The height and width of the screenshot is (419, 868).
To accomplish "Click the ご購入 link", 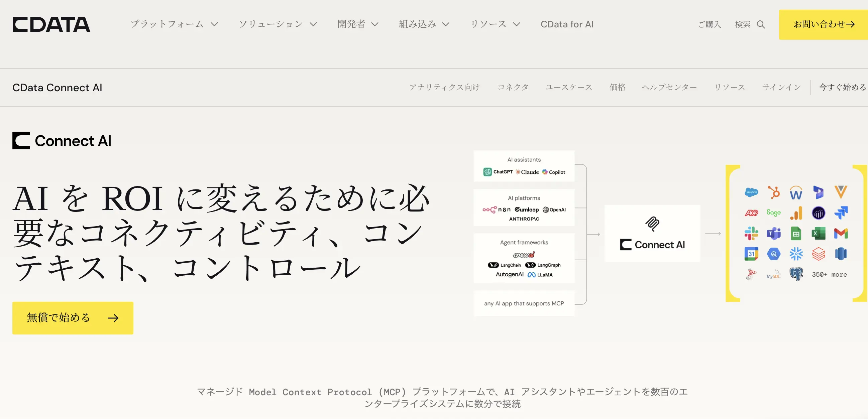I will pos(709,24).
